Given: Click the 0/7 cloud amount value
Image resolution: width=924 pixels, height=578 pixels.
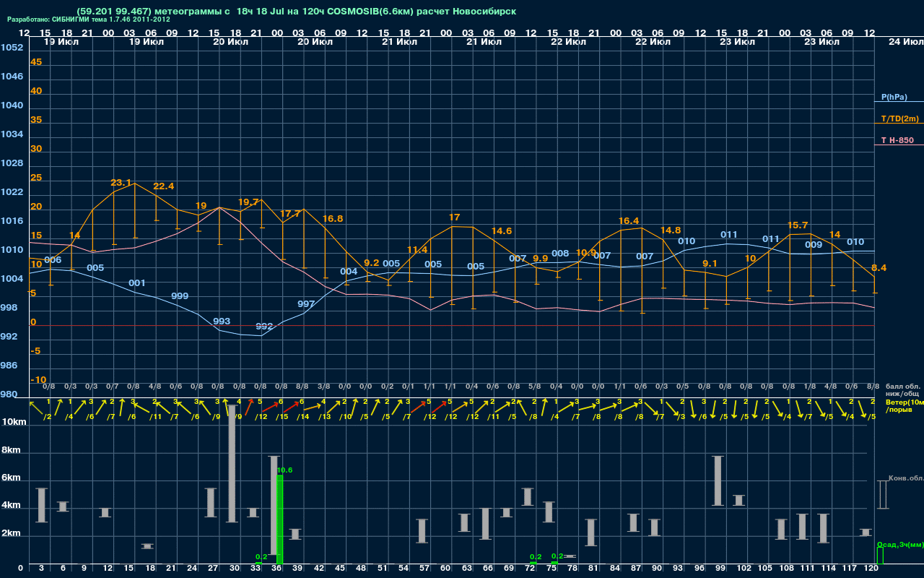Looking at the screenshot, I should pos(113,387).
